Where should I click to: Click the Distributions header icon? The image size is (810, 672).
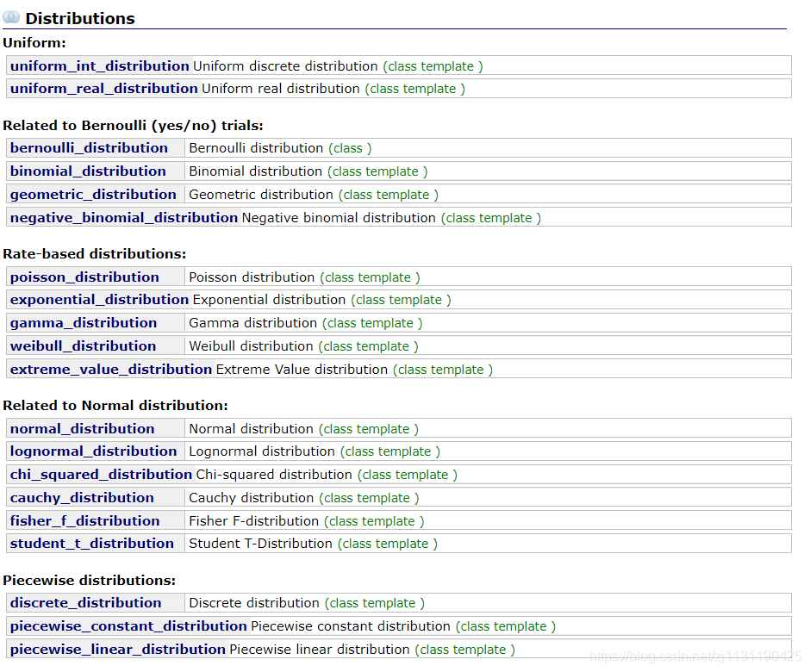pyautogui.click(x=11, y=17)
